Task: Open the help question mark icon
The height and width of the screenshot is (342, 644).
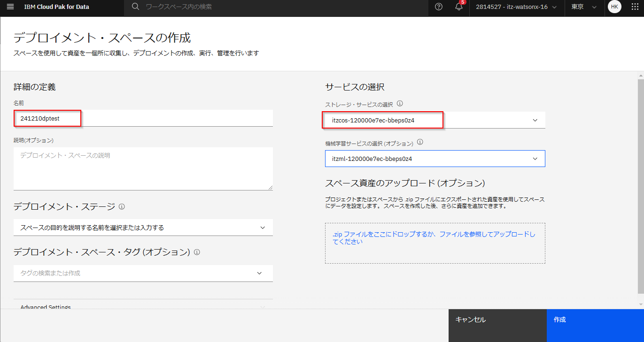Action: pyautogui.click(x=439, y=7)
